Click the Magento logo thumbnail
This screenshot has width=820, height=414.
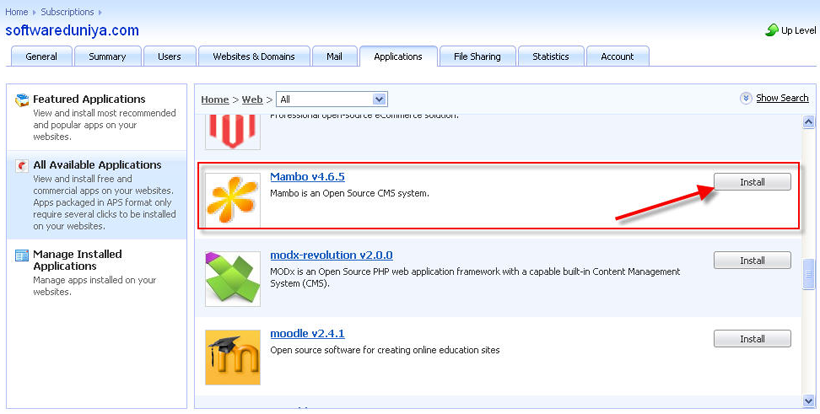coord(233,132)
